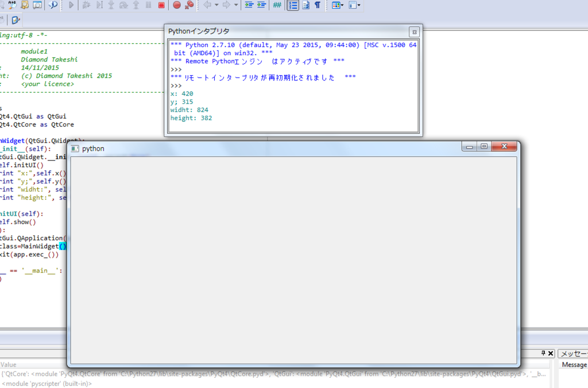Click the '__main__' condition line
Viewport: 588px width, 388px height.
click(x=31, y=271)
